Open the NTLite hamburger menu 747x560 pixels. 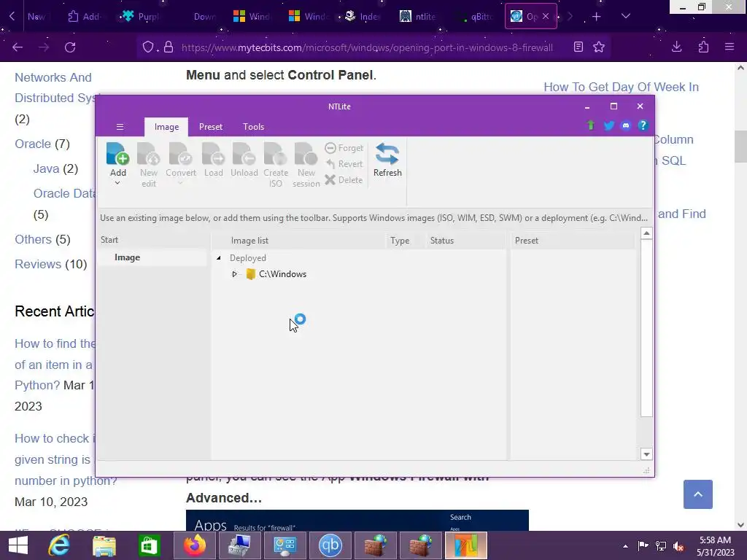[x=120, y=127]
